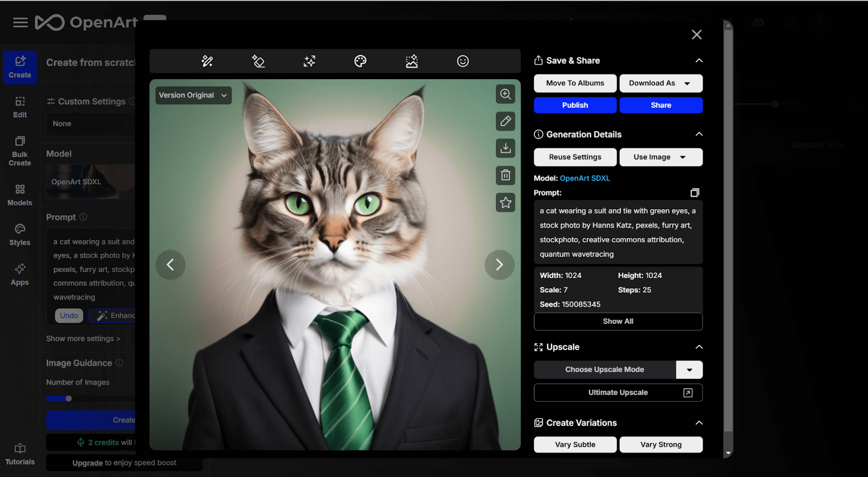The image size is (868, 477).
Task: Click the blue Publish button
Action: coord(575,105)
